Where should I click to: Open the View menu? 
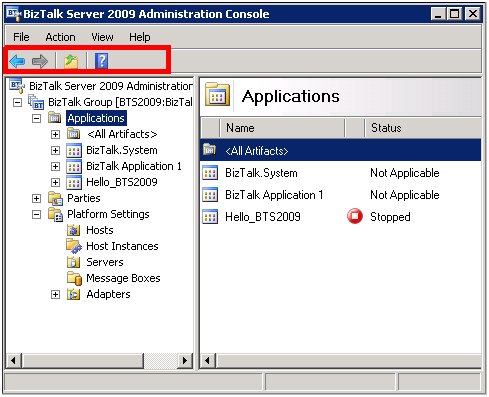pos(102,37)
